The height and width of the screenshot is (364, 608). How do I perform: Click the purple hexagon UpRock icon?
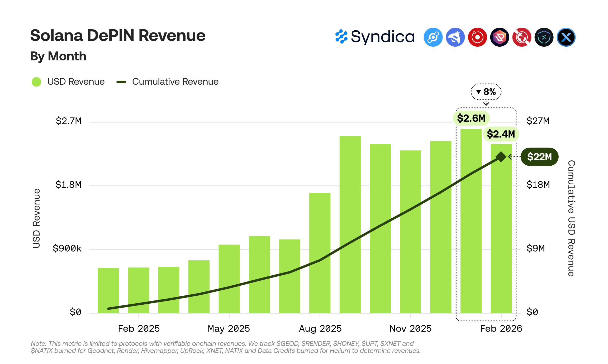(x=500, y=37)
